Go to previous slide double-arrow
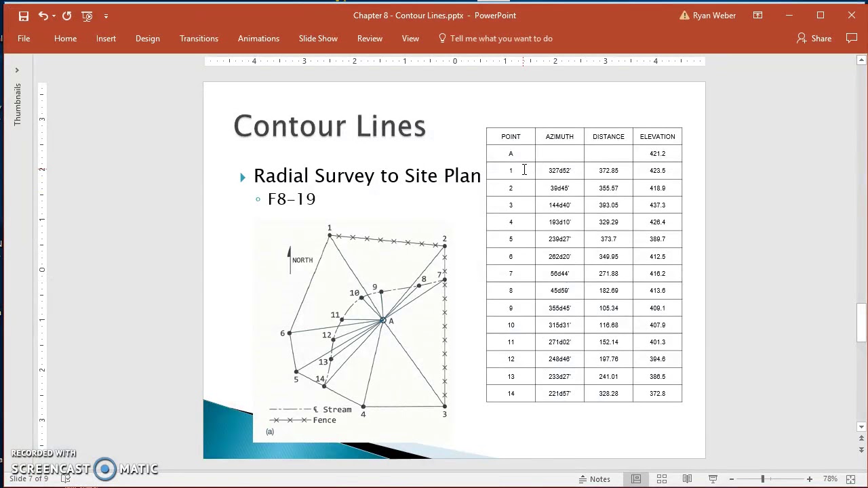 [861, 439]
